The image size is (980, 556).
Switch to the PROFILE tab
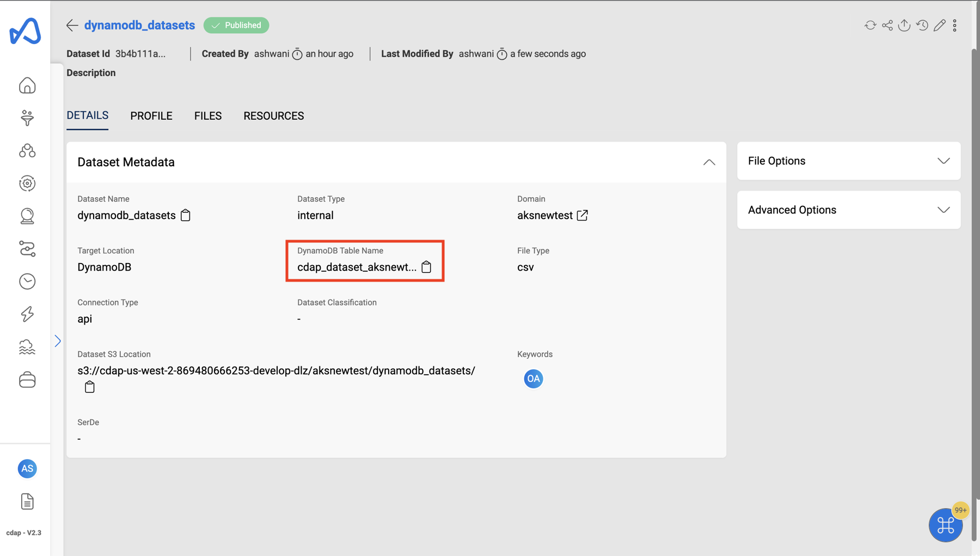tap(151, 116)
